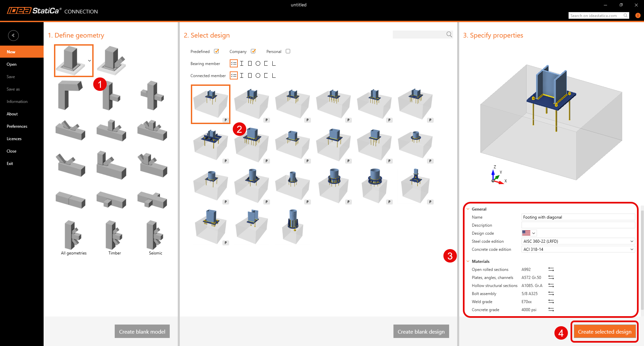Swap the Plates, angles, channels material
Viewport: 644px width, 346px height.
(551, 278)
